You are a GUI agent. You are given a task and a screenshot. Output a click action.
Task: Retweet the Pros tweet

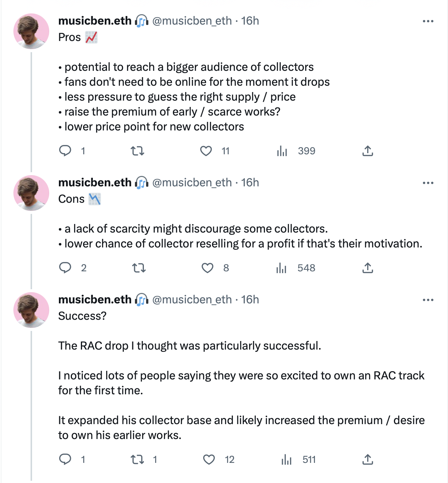coord(138,151)
